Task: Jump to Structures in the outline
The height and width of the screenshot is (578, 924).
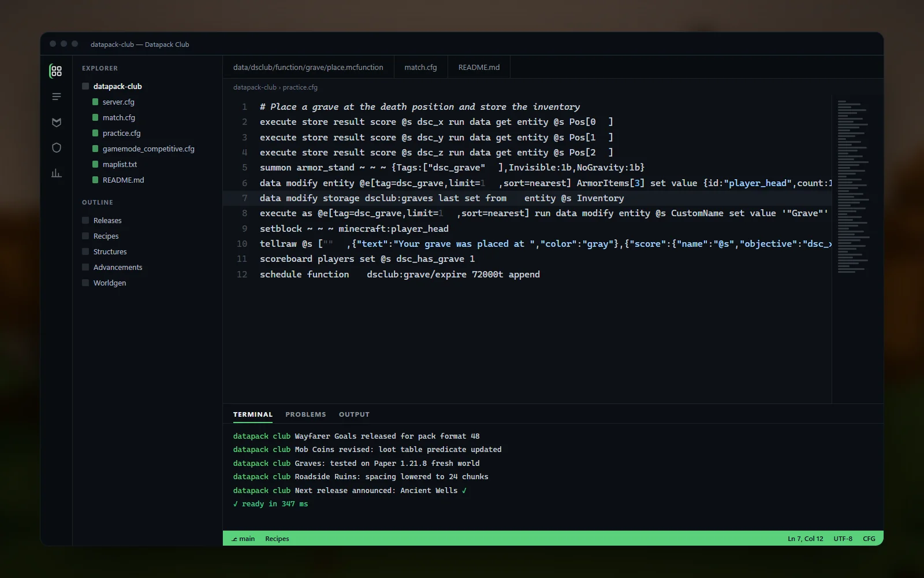Action: pos(110,251)
